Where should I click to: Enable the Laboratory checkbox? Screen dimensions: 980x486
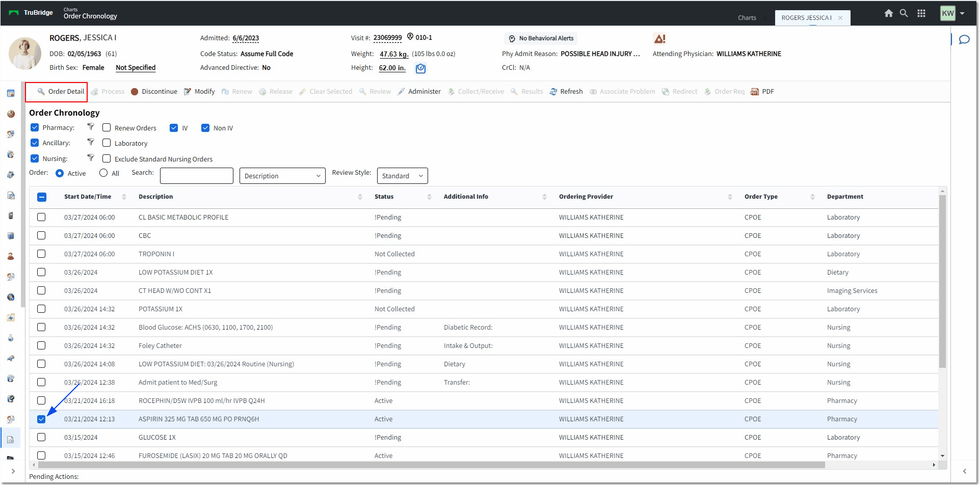pos(107,143)
